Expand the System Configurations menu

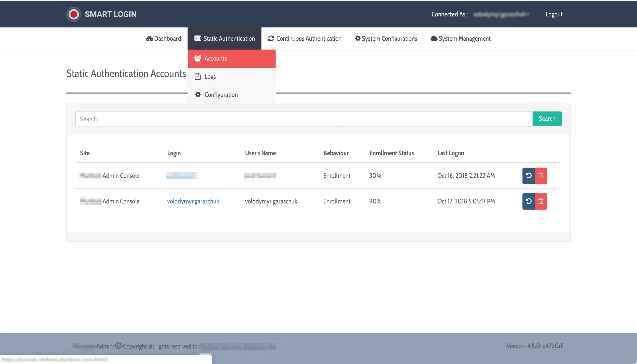(x=386, y=38)
